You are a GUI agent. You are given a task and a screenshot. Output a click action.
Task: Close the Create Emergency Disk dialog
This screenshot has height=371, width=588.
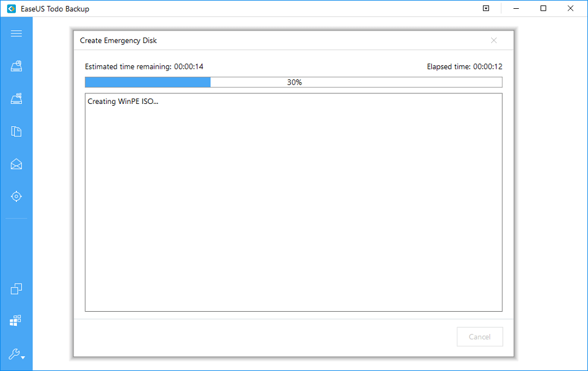click(494, 41)
